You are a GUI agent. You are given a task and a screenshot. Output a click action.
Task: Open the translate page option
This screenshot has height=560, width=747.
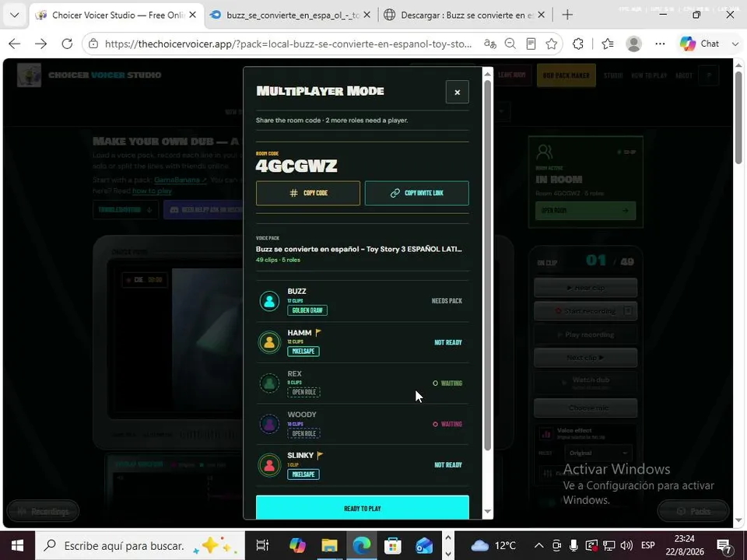(x=489, y=44)
